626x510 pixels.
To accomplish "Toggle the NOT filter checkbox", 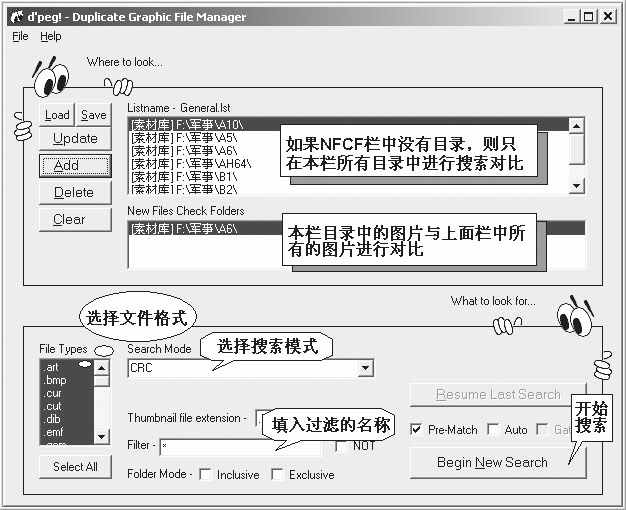I will click(341, 445).
